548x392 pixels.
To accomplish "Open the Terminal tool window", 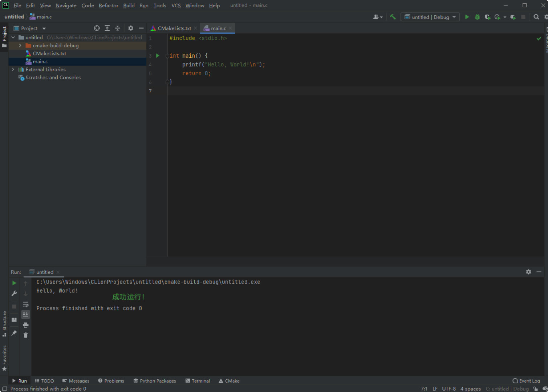I will 198,381.
